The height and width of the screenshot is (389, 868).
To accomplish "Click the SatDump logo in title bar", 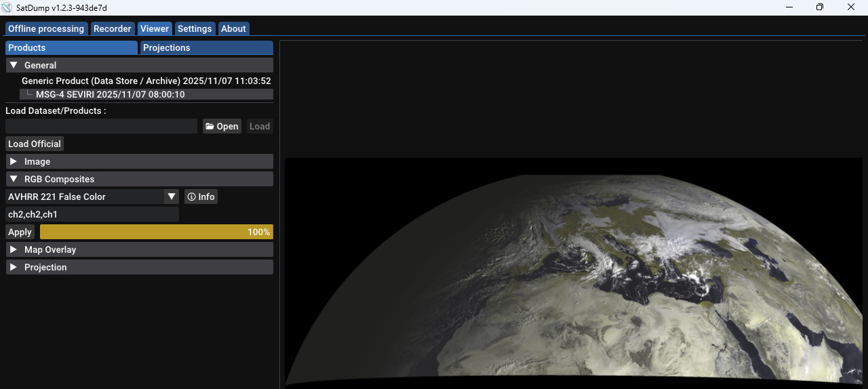I will click(7, 7).
